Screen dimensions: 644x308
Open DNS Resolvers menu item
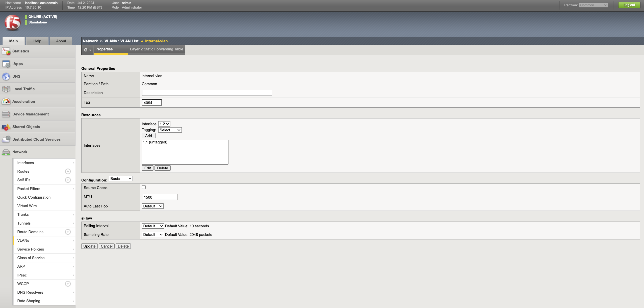(45, 292)
